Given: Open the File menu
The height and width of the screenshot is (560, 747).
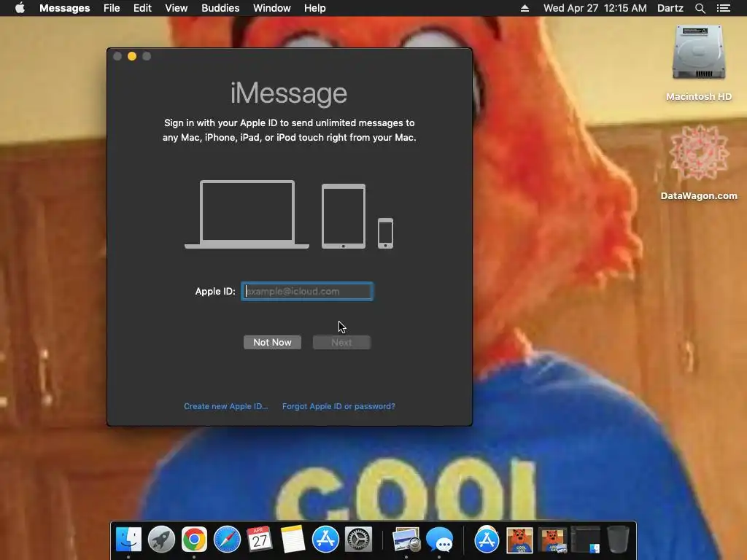Looking at the screenshot, I should tap(112, 8).
